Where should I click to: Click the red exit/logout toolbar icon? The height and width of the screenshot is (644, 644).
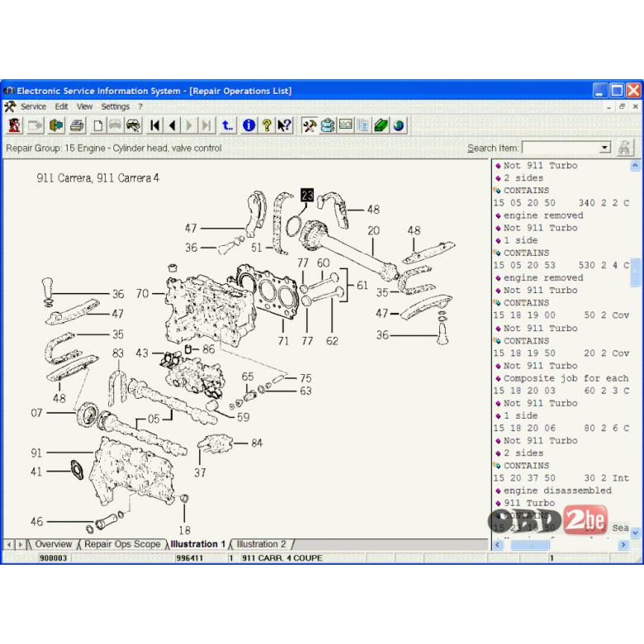15,125
